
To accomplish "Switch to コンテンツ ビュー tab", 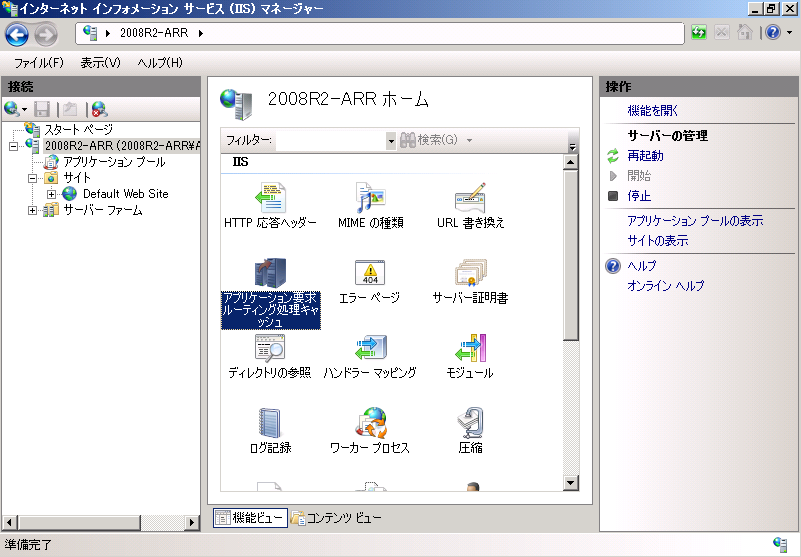I will [336, 518].
